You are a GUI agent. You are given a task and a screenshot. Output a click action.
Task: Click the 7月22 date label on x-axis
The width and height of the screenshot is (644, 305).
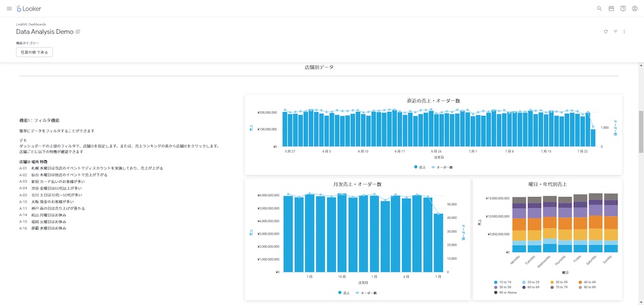pos(582,151)
